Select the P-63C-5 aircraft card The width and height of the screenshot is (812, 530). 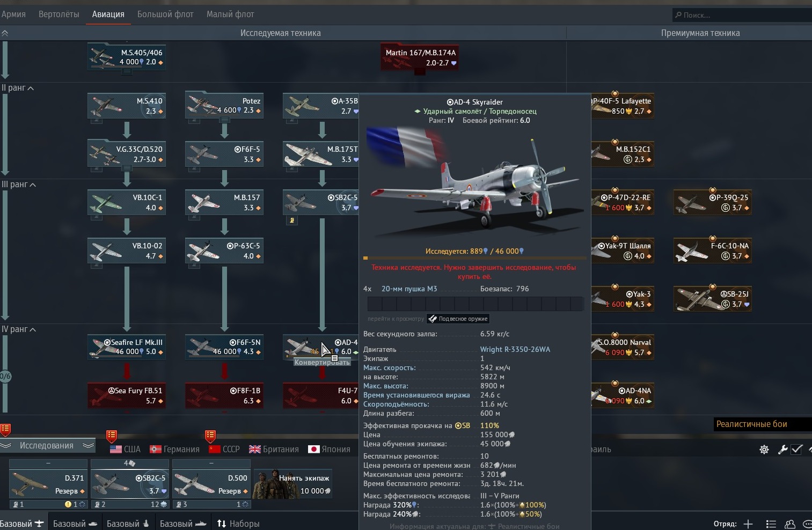click(224, 251)
